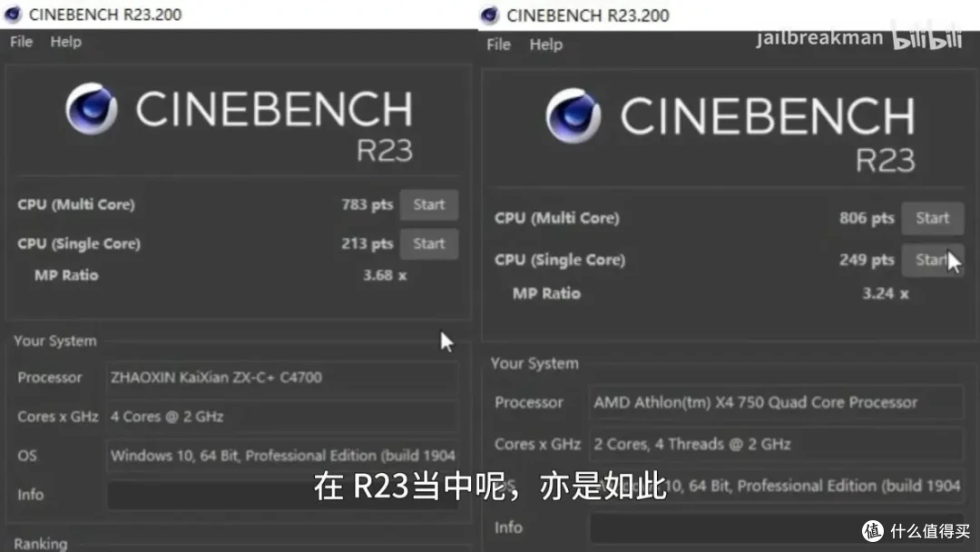Start Single Core test in left window
This screenshot has width=980, height=552.
pyautogui.click(x=428, y=244)
